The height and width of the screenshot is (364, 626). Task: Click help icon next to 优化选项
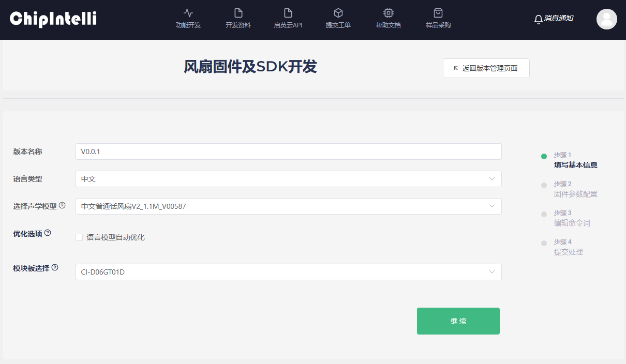click(48, 233)
